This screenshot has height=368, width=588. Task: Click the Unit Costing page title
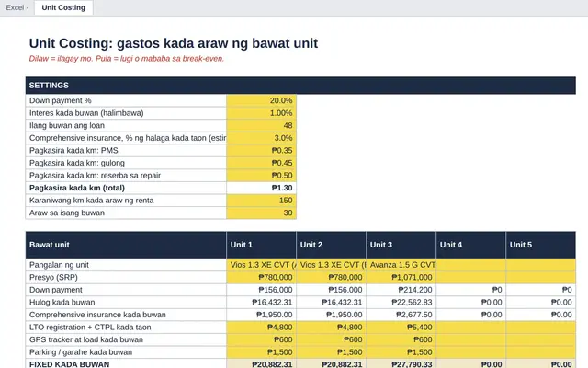point(174,43)
